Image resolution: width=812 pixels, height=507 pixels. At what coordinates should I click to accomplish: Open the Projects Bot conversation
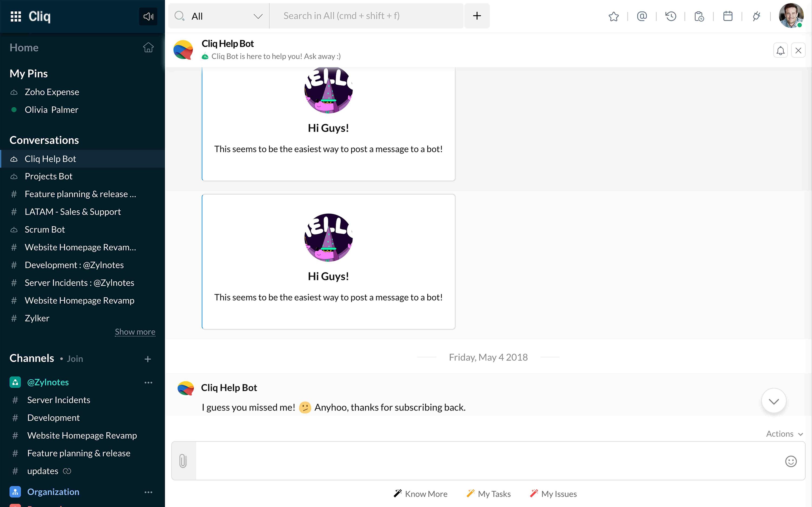click(x=49, y=176)
